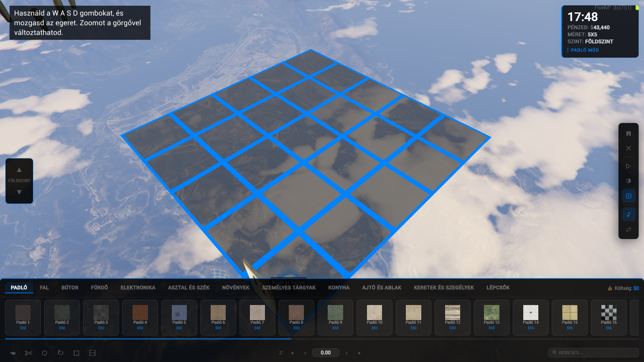Select the split-square layout tool

[93, 353]
